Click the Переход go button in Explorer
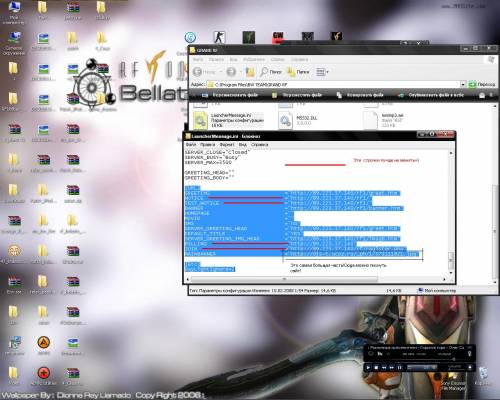 tap(482, 84)
